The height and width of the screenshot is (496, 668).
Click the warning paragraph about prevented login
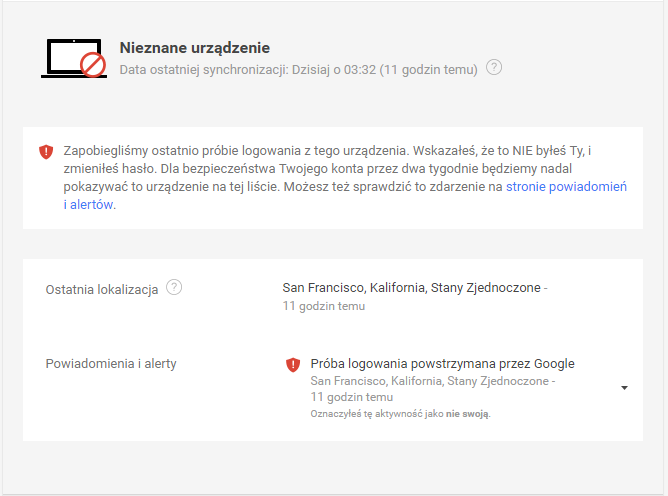(345, 178)
